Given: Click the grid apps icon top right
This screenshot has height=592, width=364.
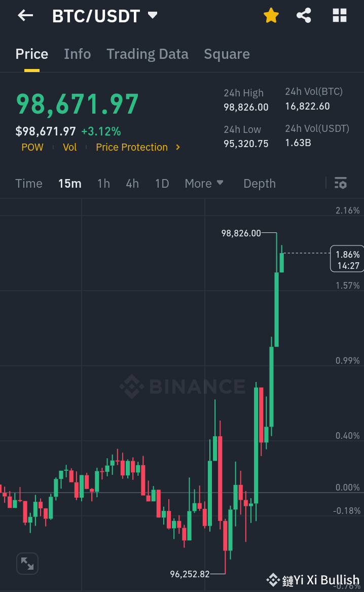Looking at the screenshot, I should [339, 15].
